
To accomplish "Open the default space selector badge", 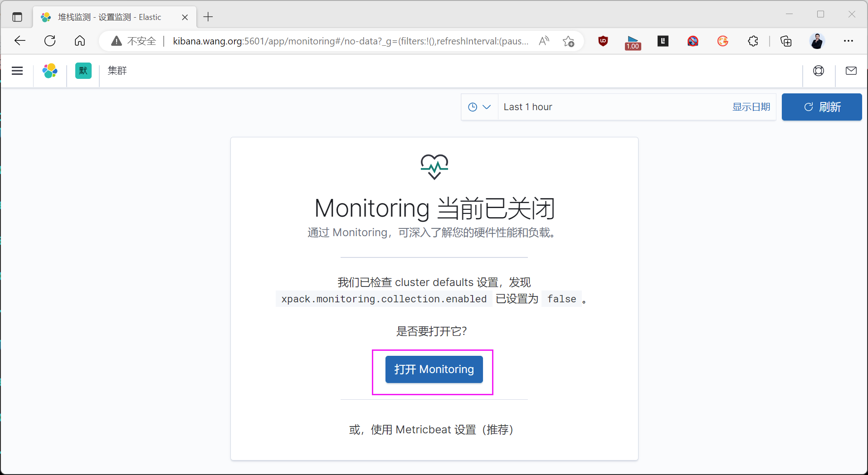I will point(83,71).
